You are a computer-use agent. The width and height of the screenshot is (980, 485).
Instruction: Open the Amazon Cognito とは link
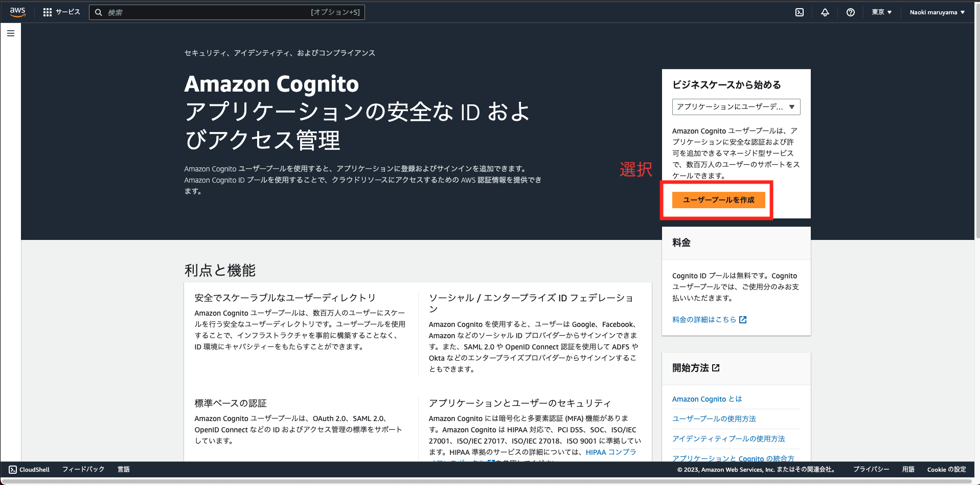click(x=706, y=399)
